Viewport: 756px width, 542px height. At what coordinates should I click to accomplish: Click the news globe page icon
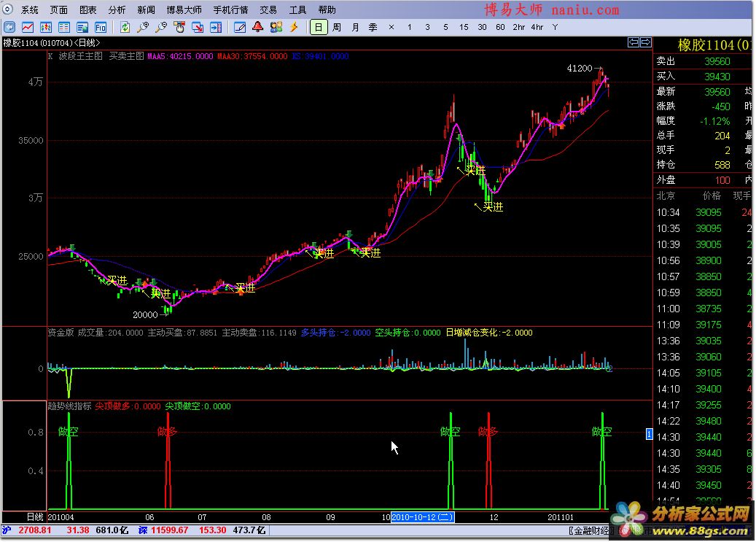82,28
